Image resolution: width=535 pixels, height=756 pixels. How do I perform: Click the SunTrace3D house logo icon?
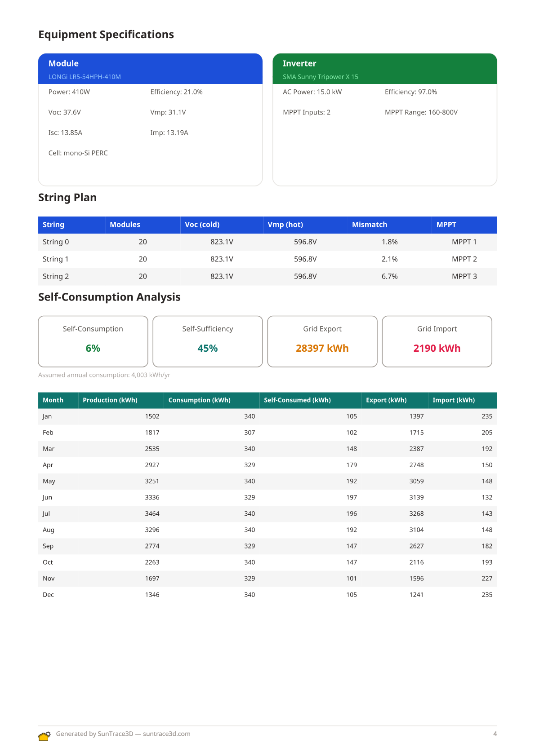click(45, 736)
